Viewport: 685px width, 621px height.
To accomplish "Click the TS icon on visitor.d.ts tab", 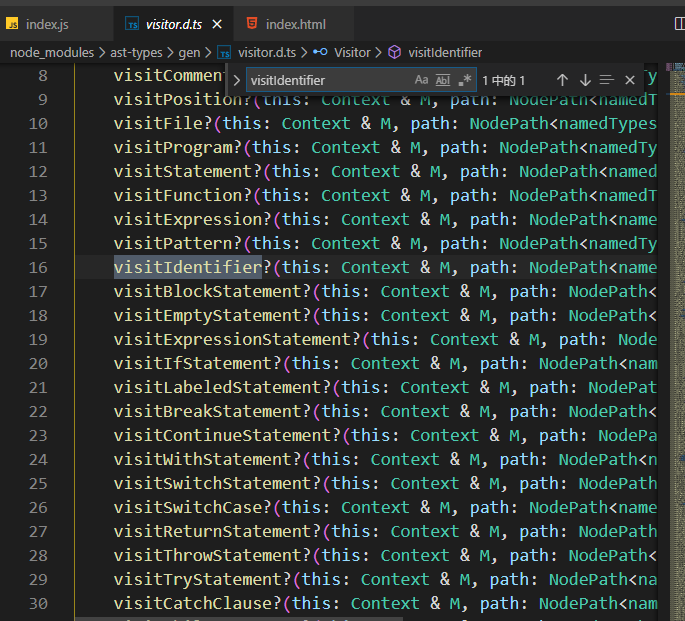I will (132, 24).
